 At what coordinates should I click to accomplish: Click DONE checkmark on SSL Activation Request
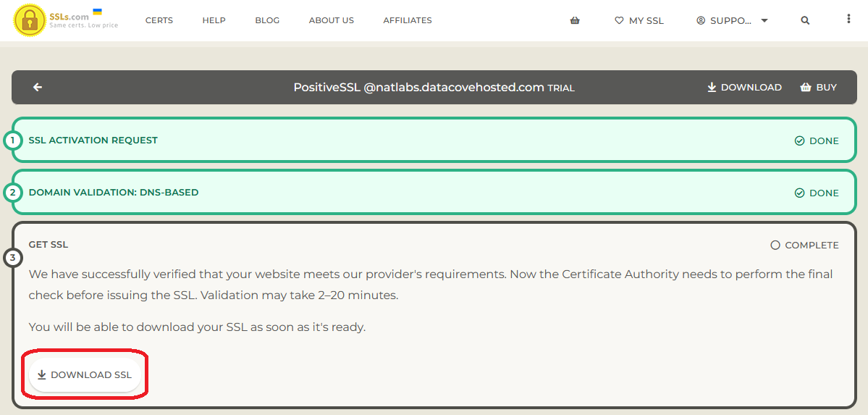pyautogui.click(x=800, y=141)
